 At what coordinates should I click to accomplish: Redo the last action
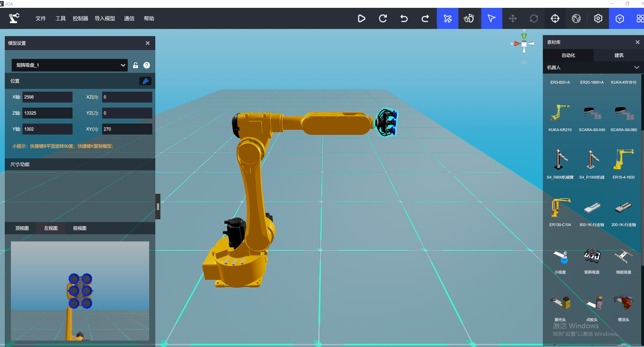425,18
